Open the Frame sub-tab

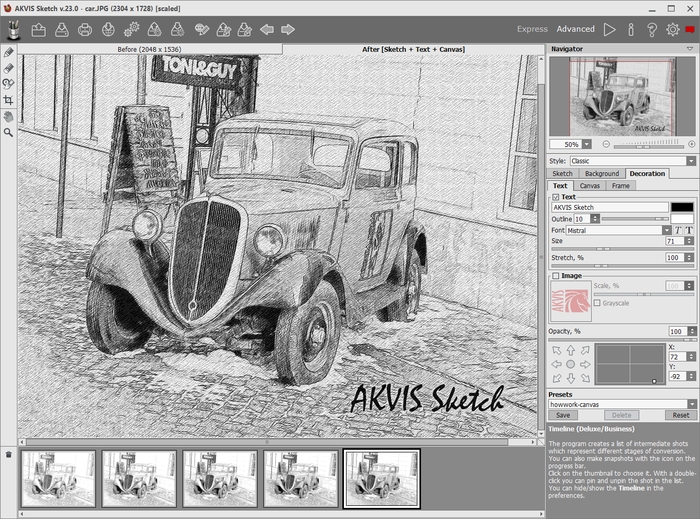(621, 186)
